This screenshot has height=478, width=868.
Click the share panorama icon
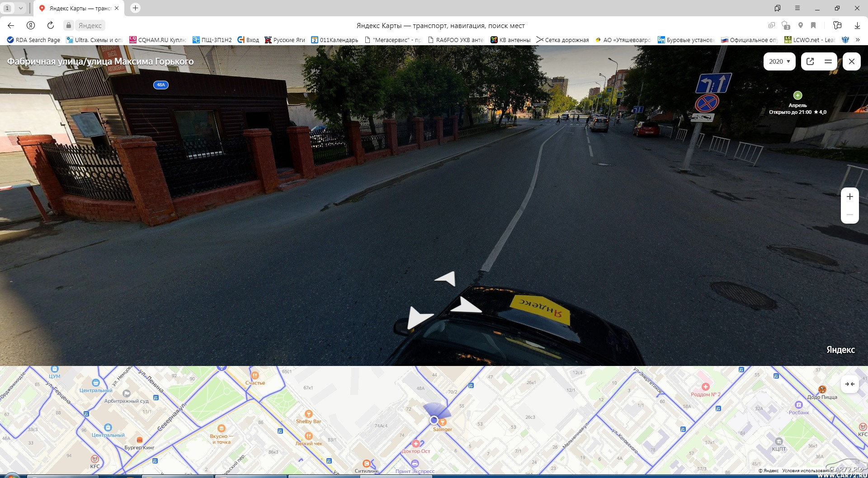810,61
